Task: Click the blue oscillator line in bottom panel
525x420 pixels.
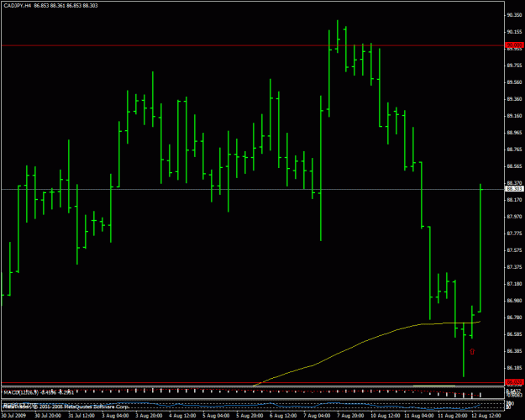Action: tap(239, 405)
